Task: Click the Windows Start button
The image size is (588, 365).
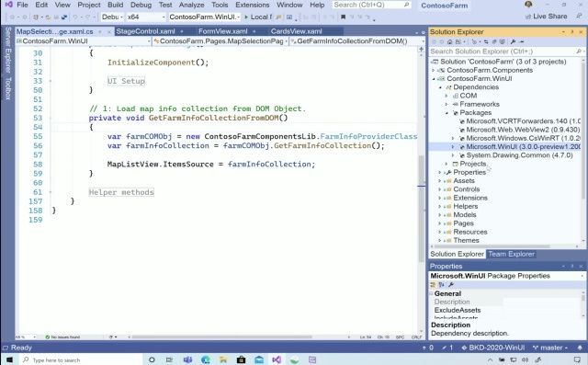Action: click(x=9, y=359)
